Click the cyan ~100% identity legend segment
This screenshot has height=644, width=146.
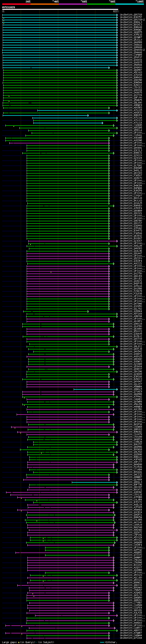coord(130,4)
